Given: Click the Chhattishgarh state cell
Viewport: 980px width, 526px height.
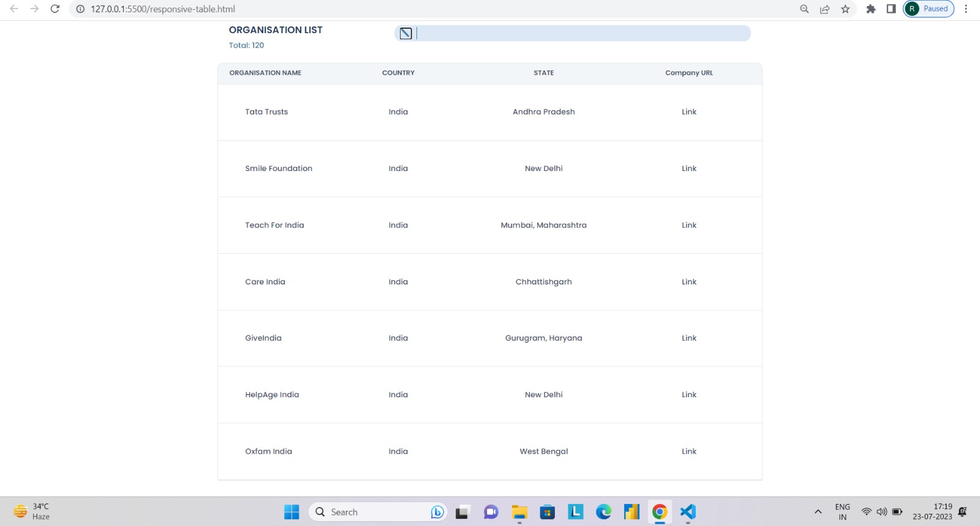Looking at the screenshot, I should click(544, 282).
